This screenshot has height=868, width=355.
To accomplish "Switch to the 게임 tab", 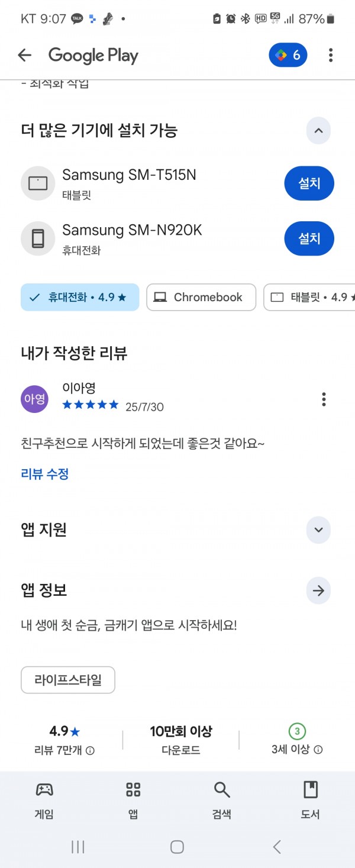I will [44, 800].
